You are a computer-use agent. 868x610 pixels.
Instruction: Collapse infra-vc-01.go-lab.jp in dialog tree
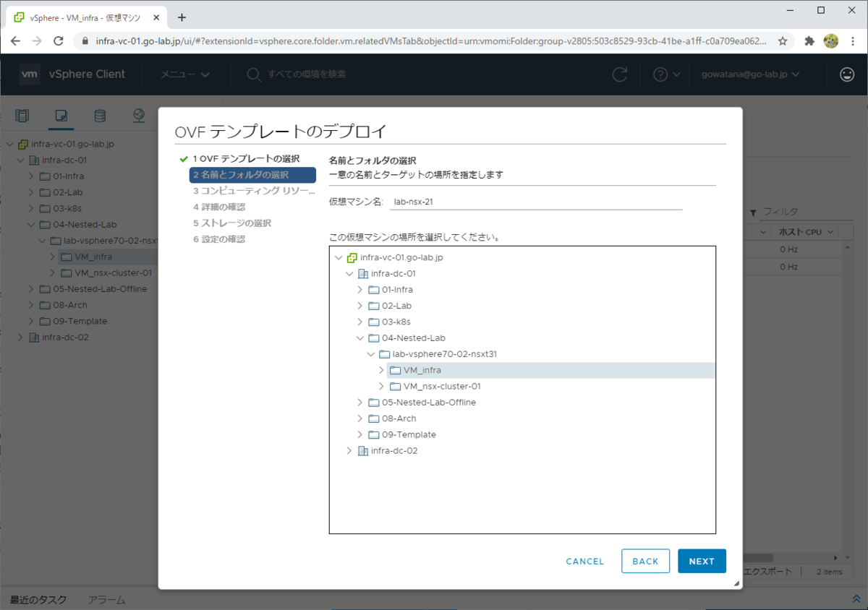point(339,257)
